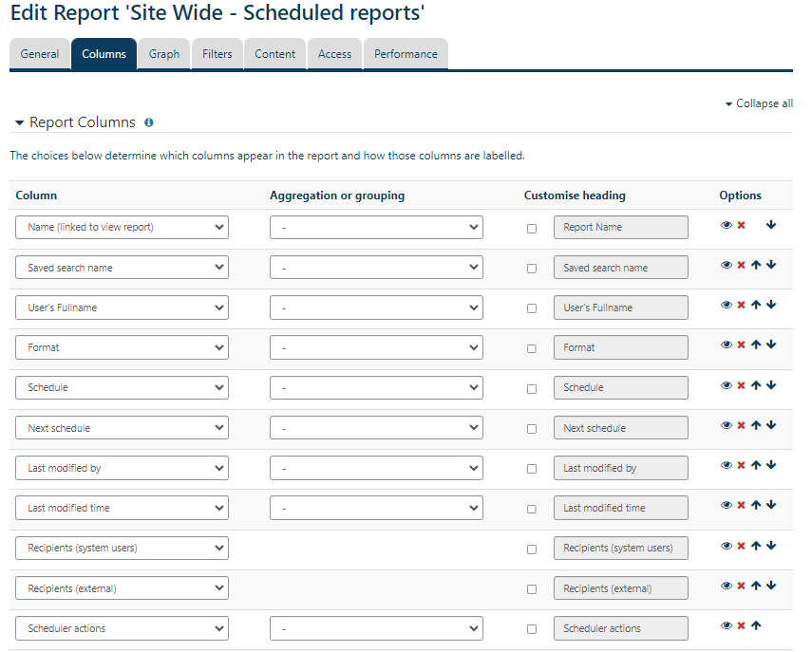This screenshot has height=652, width=812.
Task: Move the Format column up
Action: coord(756,345)
